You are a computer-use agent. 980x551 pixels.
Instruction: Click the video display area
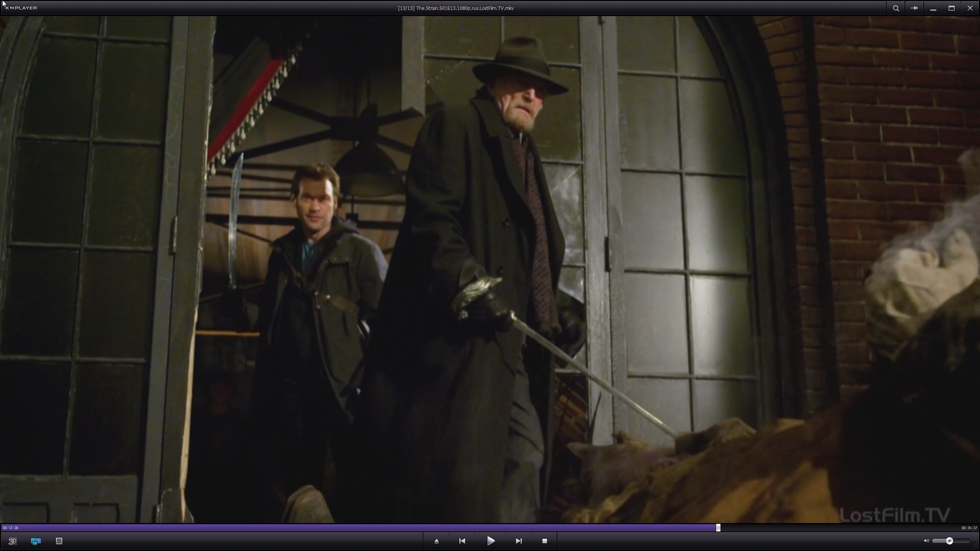click(x=490, y=269)
